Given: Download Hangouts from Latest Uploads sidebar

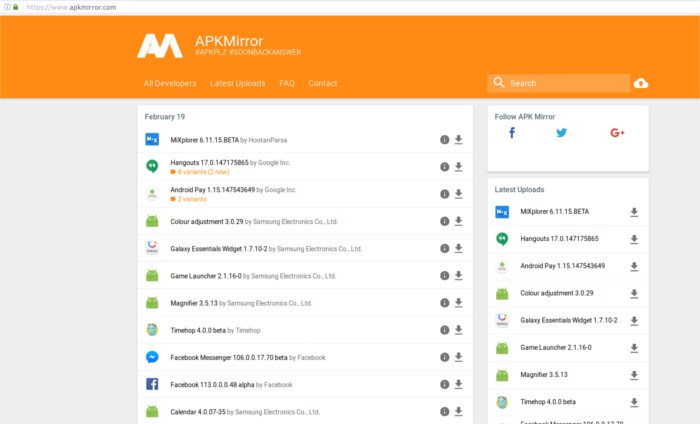Looking at the screenshot, I should click(x=634, y=240).
